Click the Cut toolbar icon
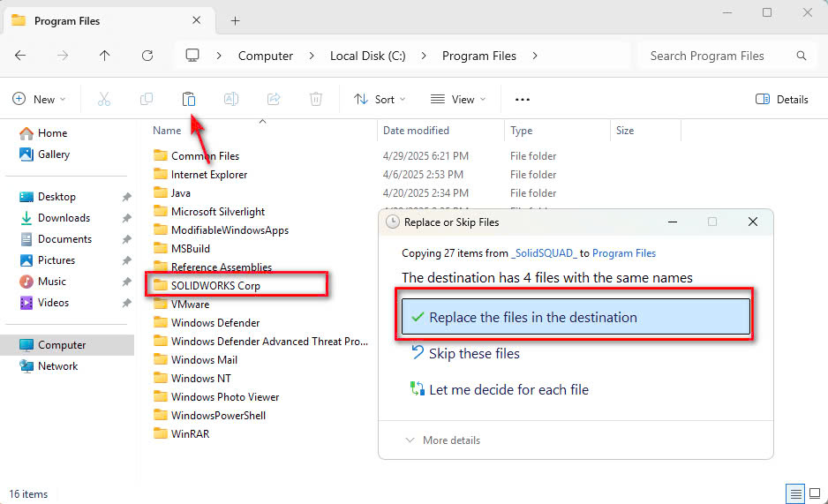Image resolution: width=828 pixels, height=504 pixels. click(x=104, y=99)
